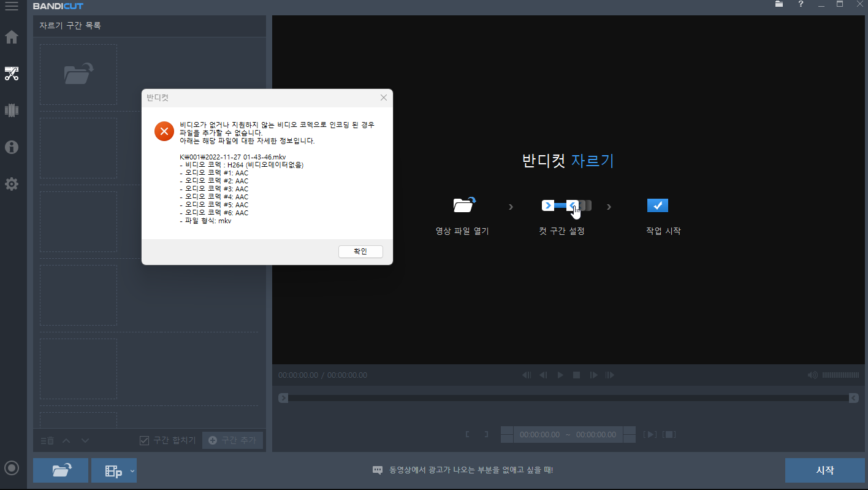Play the selected segment bracket-play icon
This screenshot has height=490, width=868.
[650, 434]
